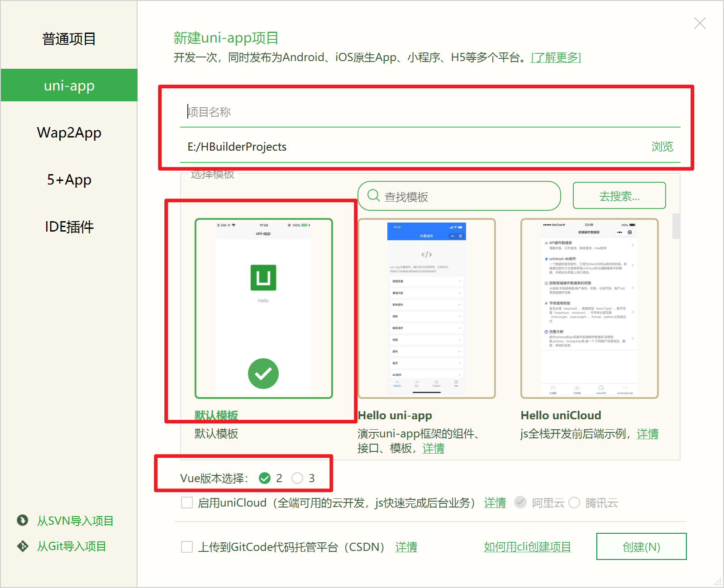Import project via 从Git导入项目 link

[71, 546]
